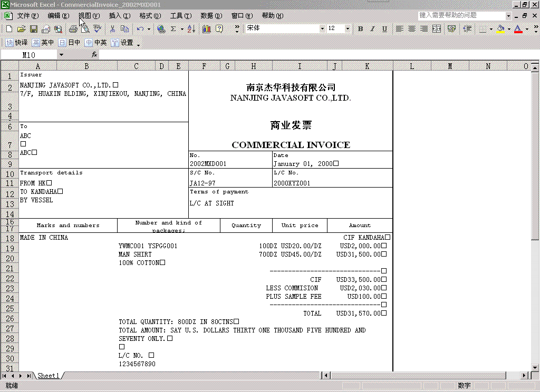The width and height of the screenshot is (540, 392).
Task: Click the Name Box showing M10
Action: [29, 55]
